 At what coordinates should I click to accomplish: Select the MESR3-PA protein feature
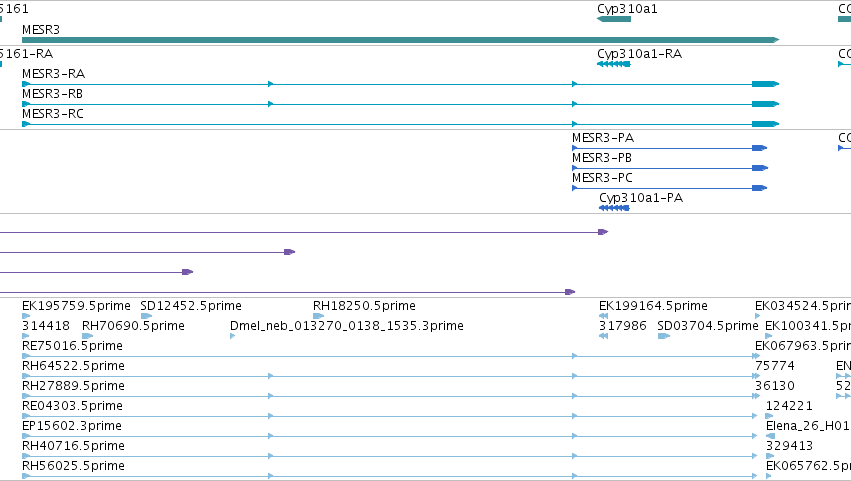coord(670,148)
